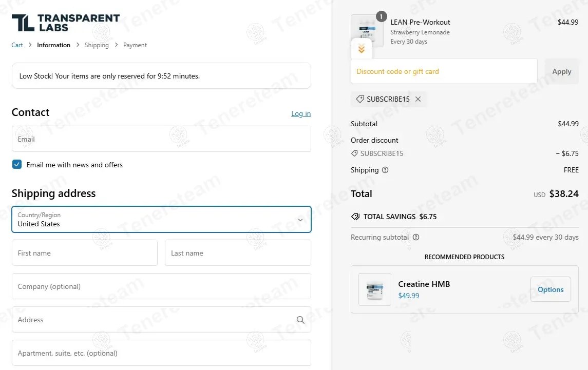Focus the First name field
Viewport: 588px width, 370px height.
pyautogui.click(x=84, y=253)
